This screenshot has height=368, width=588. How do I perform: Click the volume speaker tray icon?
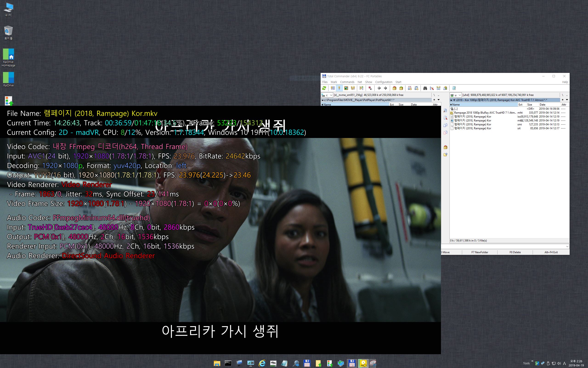(559, 363)
